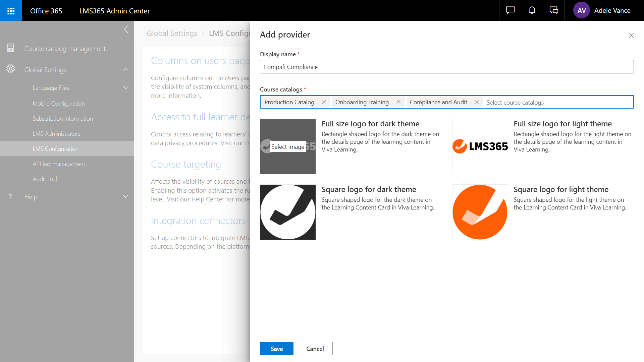The width and height of the screenshot is (644, 362).
Task: Close the Add provider panel
Action: [x=631, y=35]
